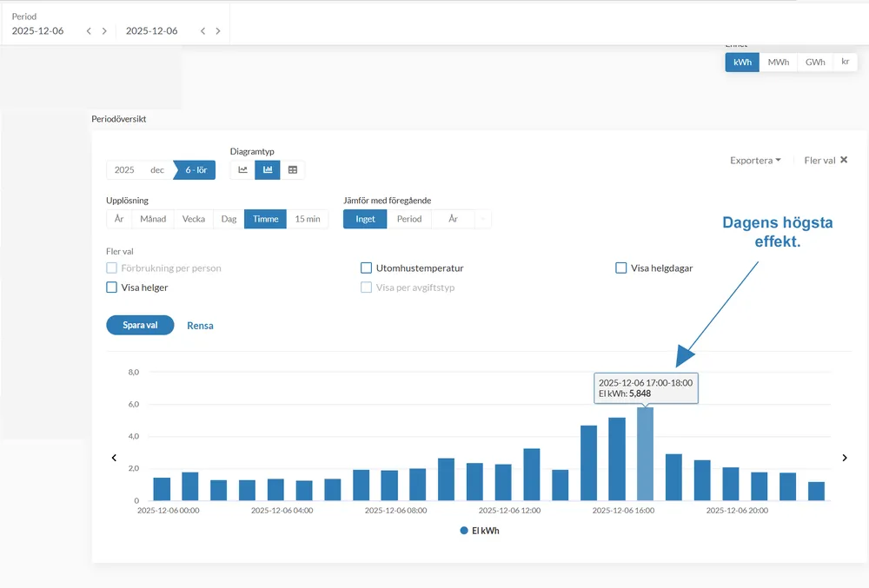Click the chart's left navigation arrow

pyautogui.click(x=114, y=458)
